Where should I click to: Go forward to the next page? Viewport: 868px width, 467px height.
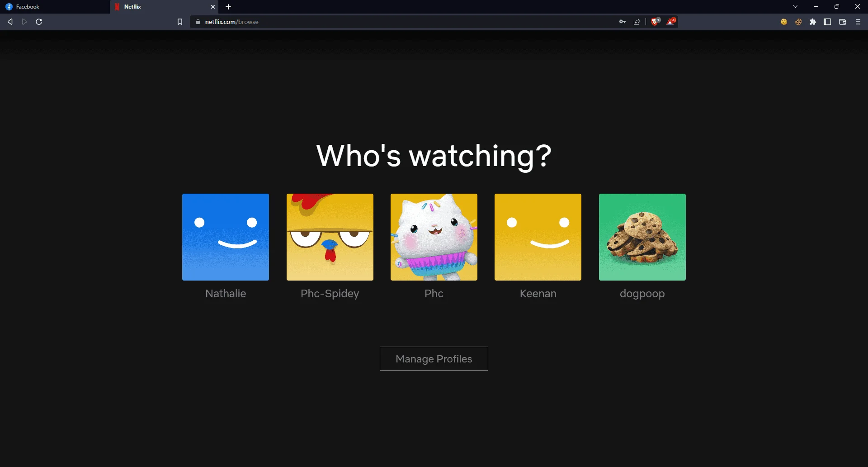point(24,22)
